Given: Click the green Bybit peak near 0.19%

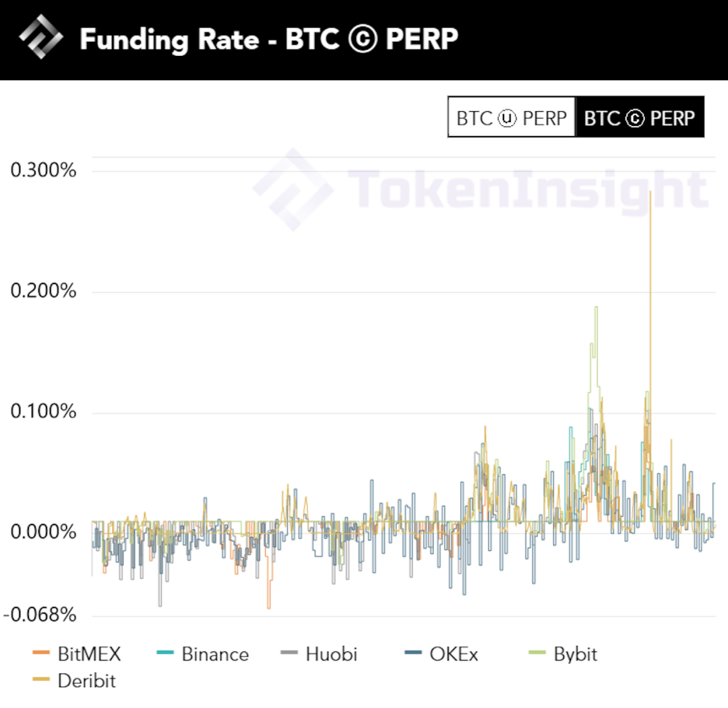Looking at the screenshot, I should pyautogui.click(x=596, y=308).
